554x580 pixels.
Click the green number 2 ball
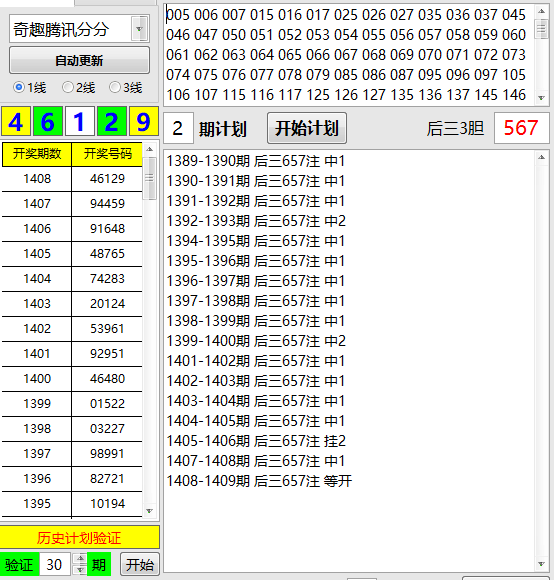pos(112,122)
